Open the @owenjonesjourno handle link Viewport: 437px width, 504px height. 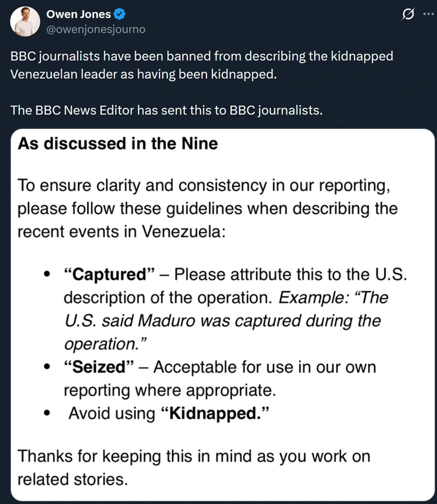pyautogui.click(x=96, y=29)
